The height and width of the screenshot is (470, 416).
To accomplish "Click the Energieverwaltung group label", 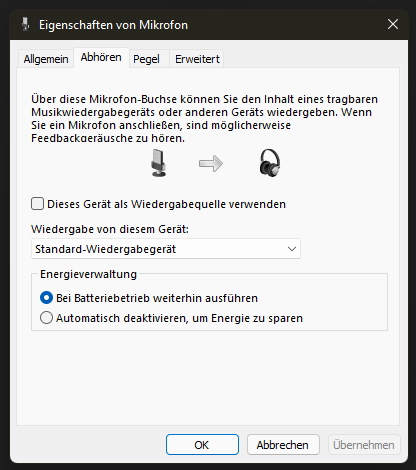I will tap(88, 274).
